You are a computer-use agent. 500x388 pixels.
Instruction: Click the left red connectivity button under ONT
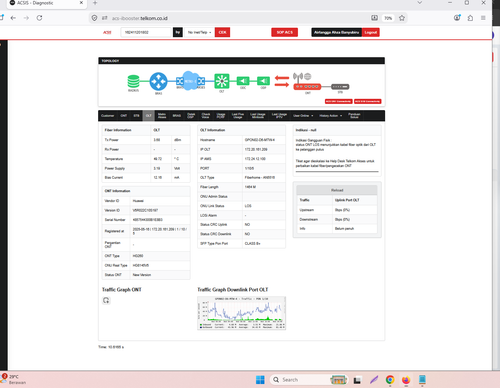tap(339, 101)
